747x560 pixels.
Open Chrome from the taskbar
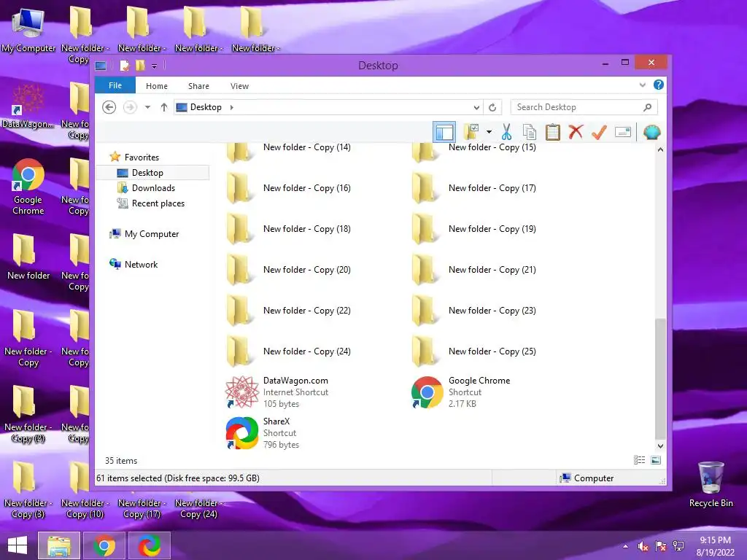click(x=104, y=545)
